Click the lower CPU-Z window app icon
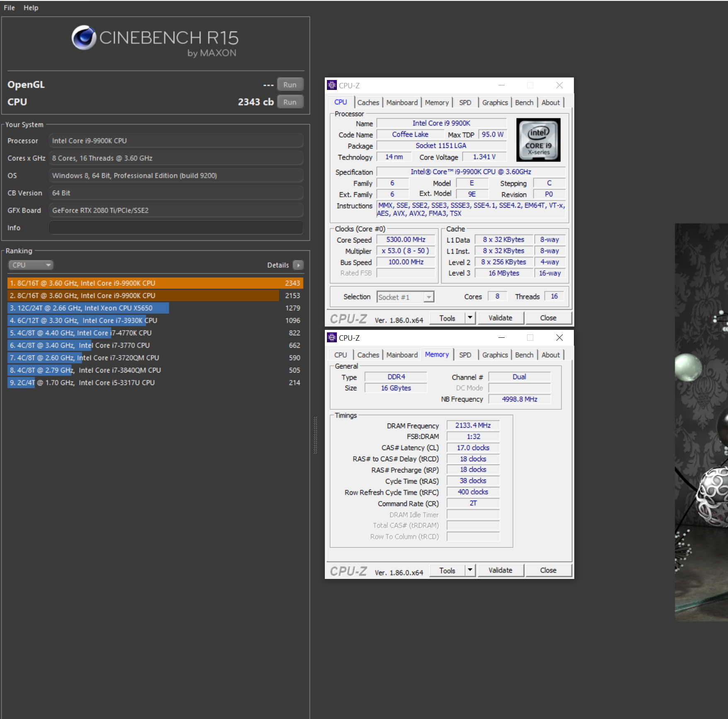This screenshot has height=719, width=728. pos(332,337)
